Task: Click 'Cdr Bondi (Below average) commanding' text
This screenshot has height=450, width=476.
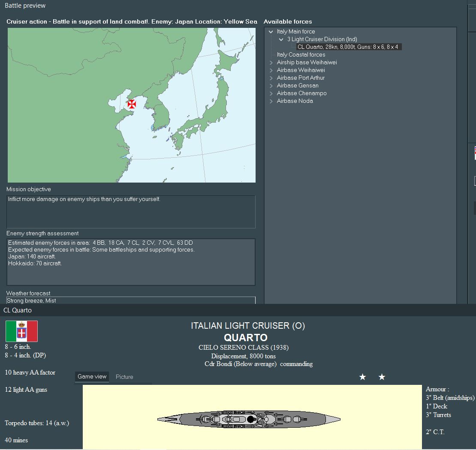Action: click(259, 364)
